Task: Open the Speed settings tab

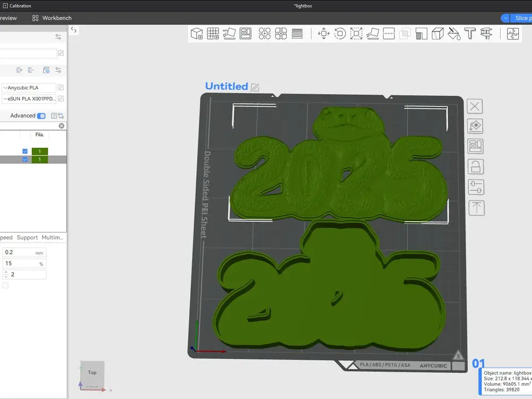Action: click(x=6, y=237)
